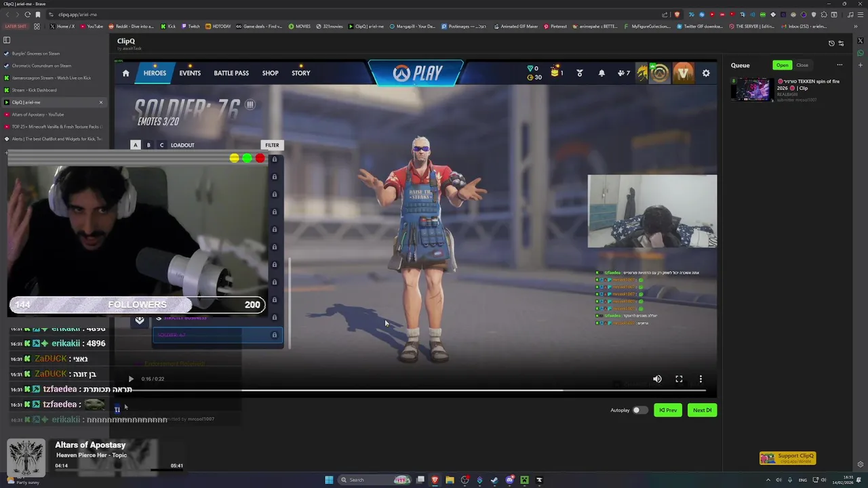This screenshot has width=868, height=488.
Task: Open the HDTODAY bookmark
Action: coord(218,26)
